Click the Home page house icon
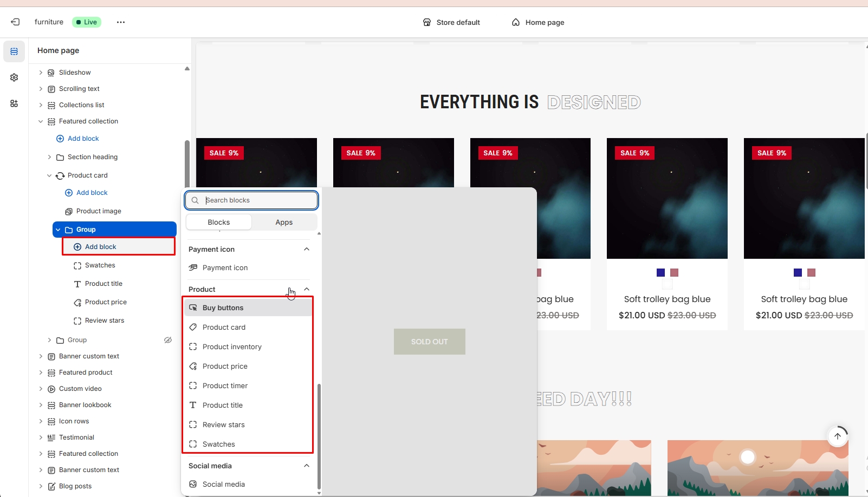Screen dimensions: 868x497 [516, 22]
